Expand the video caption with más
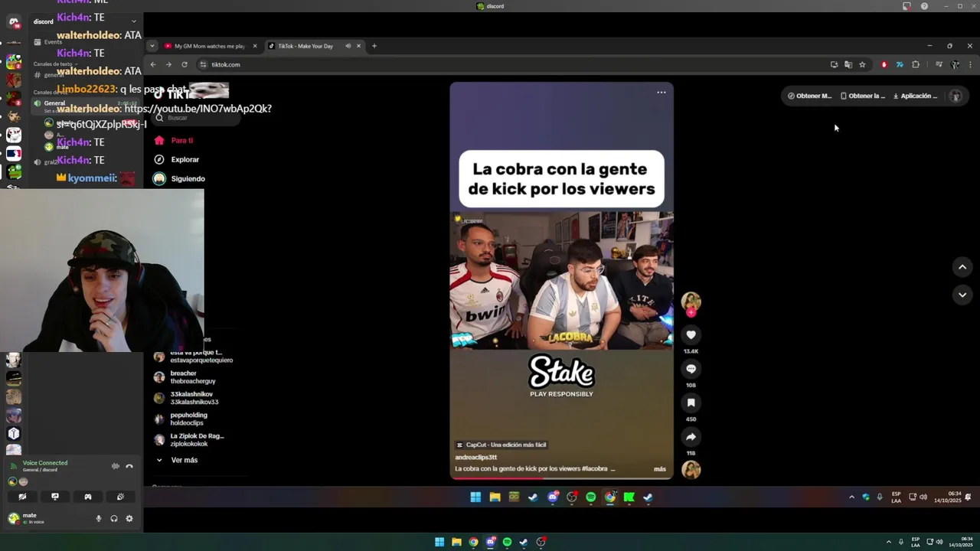This screenshot has width=980, height=551. (x=659, y=468)
